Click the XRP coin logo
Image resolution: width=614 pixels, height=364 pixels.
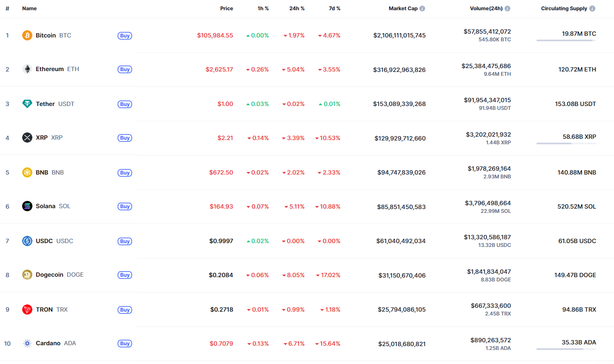point(27,138)
